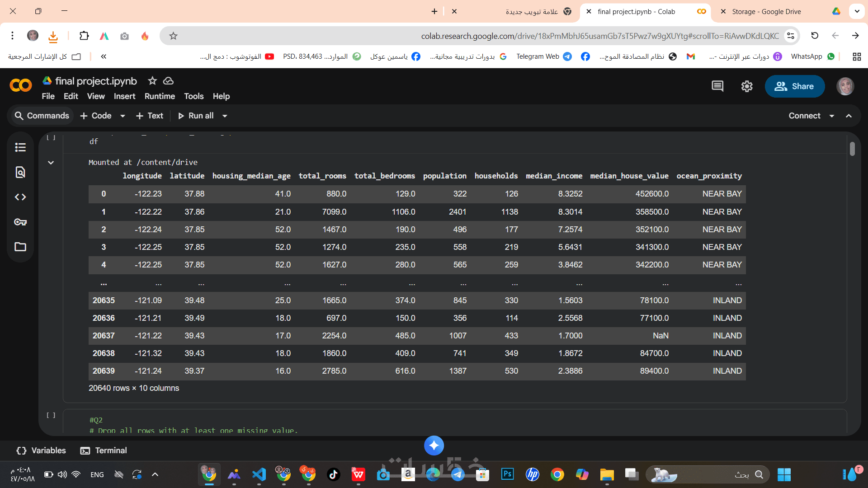Click the Connect button
868x488 pixels.
coord(804,116)
